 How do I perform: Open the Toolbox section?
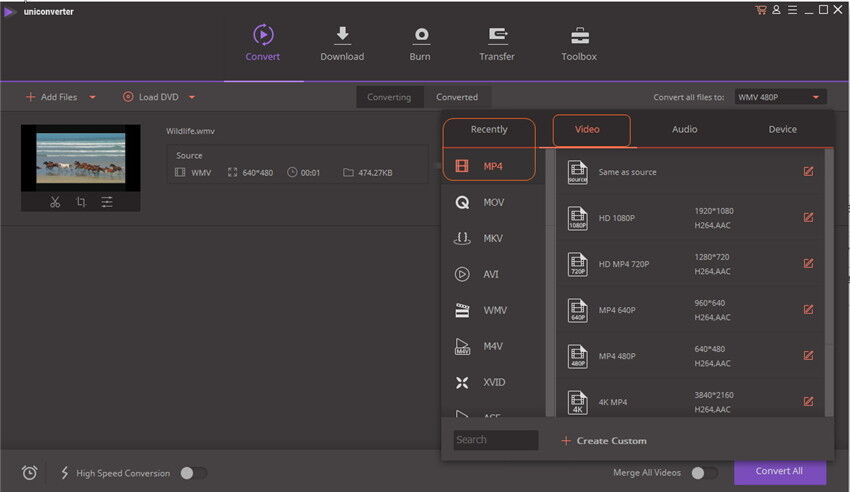click(579, 43)
